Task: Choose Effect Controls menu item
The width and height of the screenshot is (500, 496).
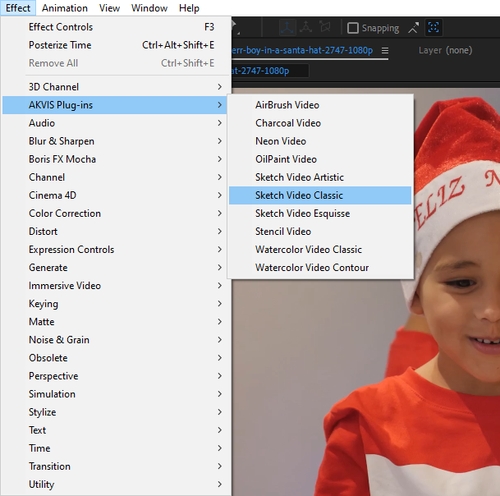Action: coord(115,27)
